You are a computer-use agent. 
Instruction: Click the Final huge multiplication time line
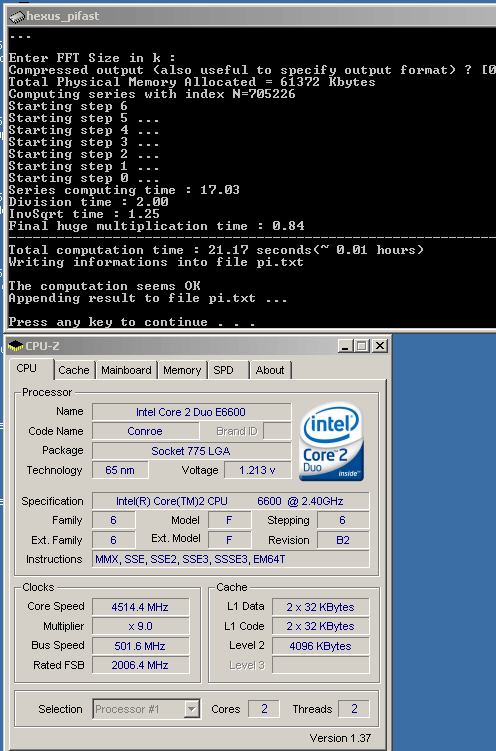[x=156, y=226]
